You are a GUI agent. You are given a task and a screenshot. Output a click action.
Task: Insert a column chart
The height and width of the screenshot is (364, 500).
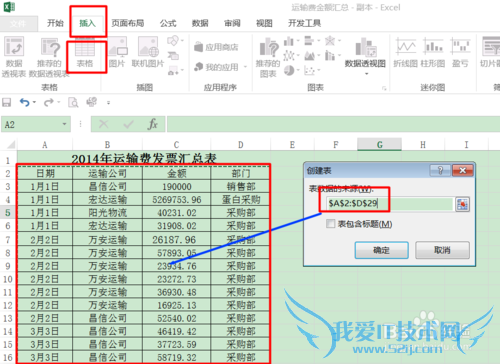291,41
